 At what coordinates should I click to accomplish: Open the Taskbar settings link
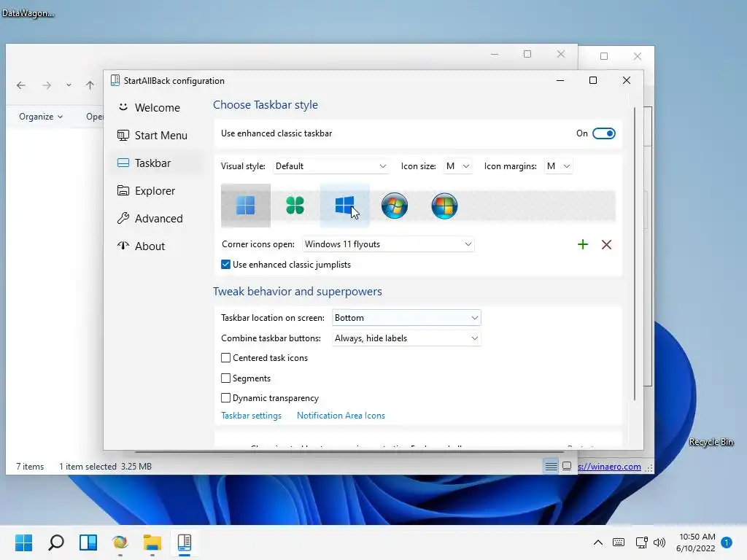point(251,415)
